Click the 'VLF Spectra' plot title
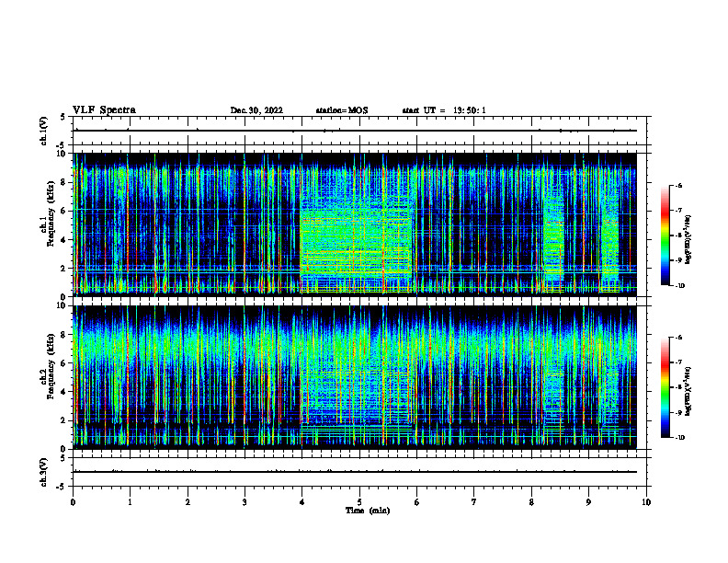Screen dimensions: 728x563 click(104, 109)
